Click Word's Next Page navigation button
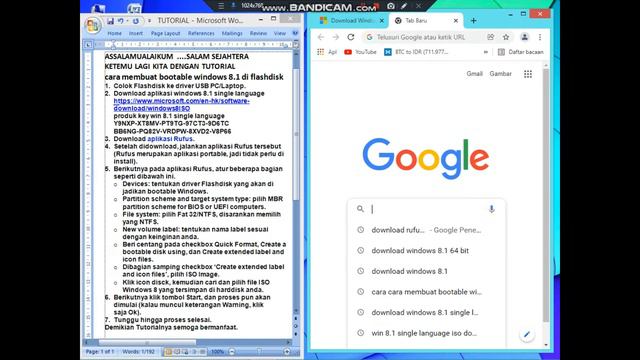The image size is (640, 360). pos(296,333)
